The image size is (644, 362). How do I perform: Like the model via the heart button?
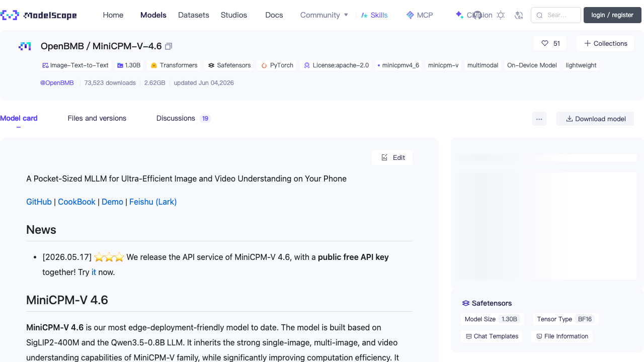click(550, 43)
